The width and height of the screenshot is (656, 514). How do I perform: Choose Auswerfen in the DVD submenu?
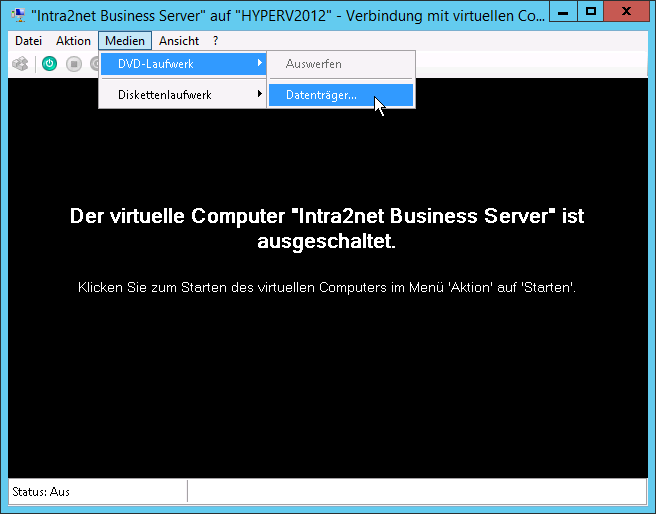click(x=341, y=64)
